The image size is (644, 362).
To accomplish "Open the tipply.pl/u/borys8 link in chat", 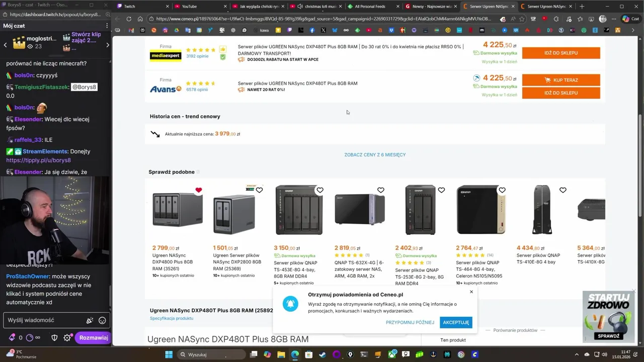I will pos(38,160).
